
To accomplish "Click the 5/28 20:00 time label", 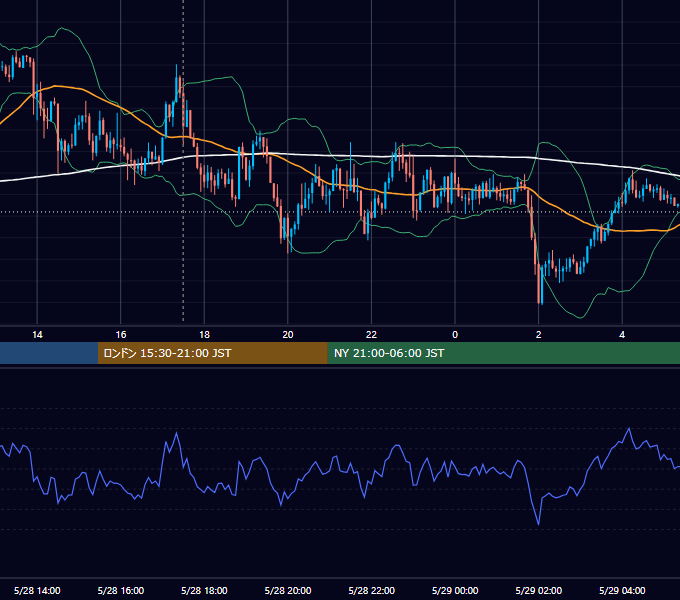I will pyautogui.click(x=288, y=590).
